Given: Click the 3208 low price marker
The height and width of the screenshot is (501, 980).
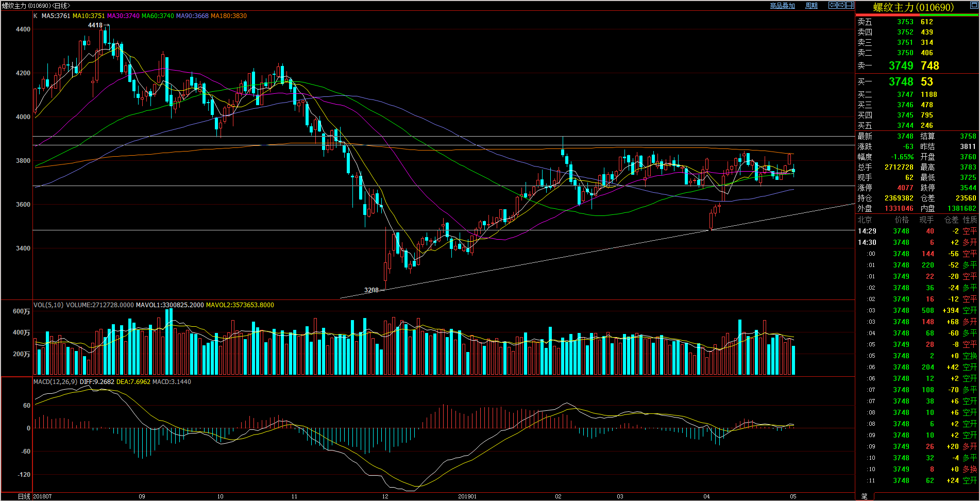Looking at the screenshot, I should point(371,290).
